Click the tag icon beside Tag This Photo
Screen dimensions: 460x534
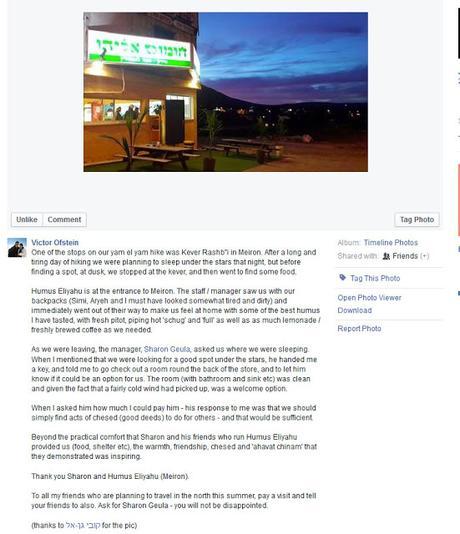coord(343,278)
